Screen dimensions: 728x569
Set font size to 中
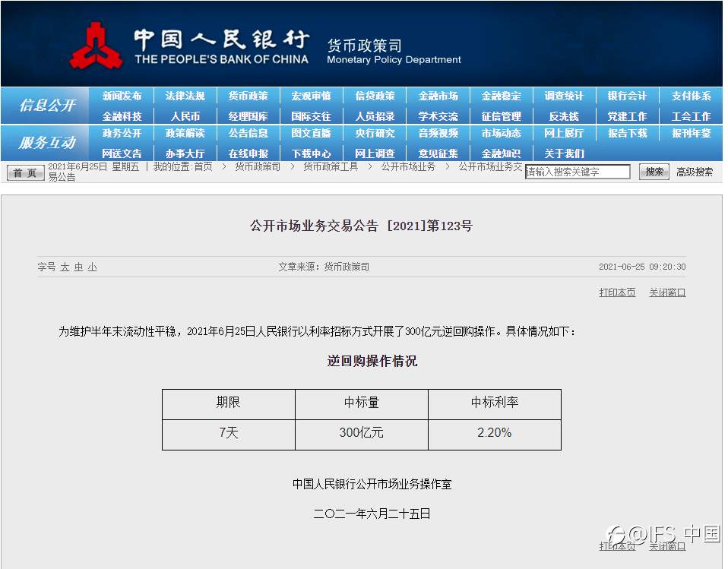(x=78, y=267)
